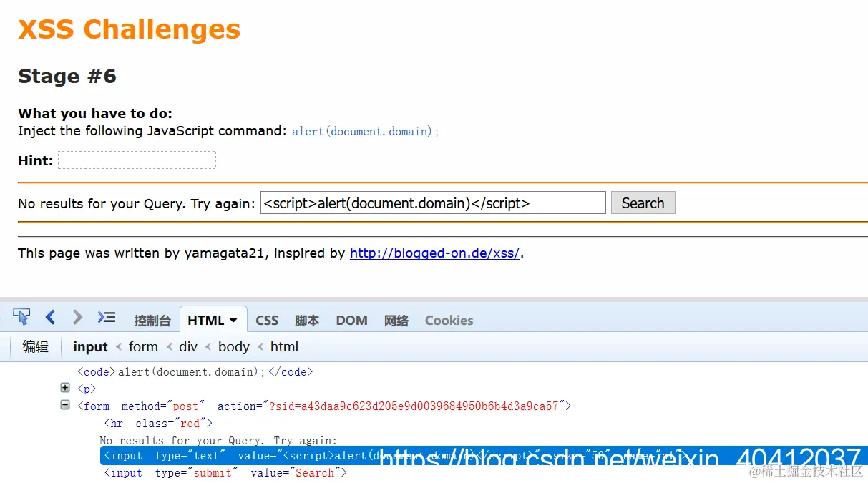Click the query text input field
868x483 pixels.
(433, 203)
